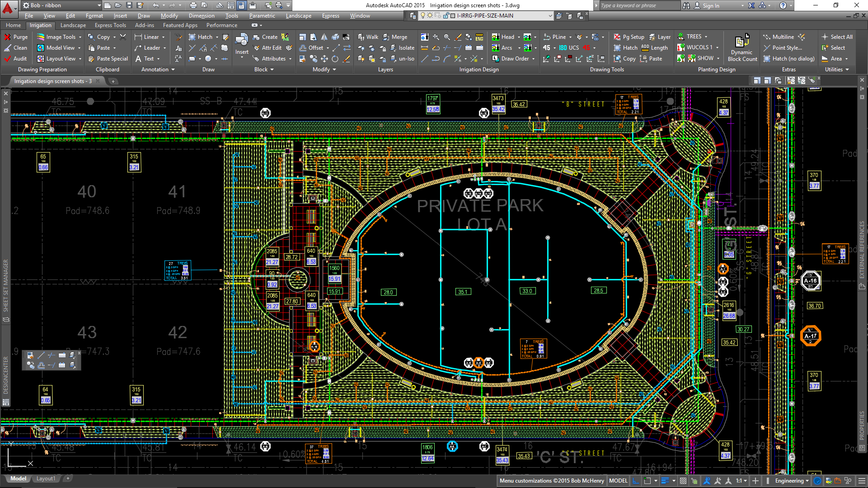Click the ENG ruler icon in Irrigation Design
Viewport: 868px width, 488px height.
[x=479, y=37]
